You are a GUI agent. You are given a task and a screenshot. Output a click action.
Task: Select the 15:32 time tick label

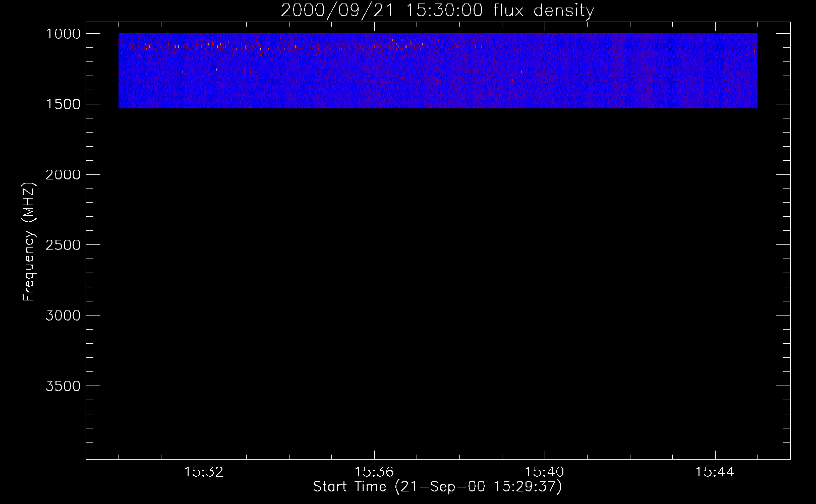pos(204,472)
